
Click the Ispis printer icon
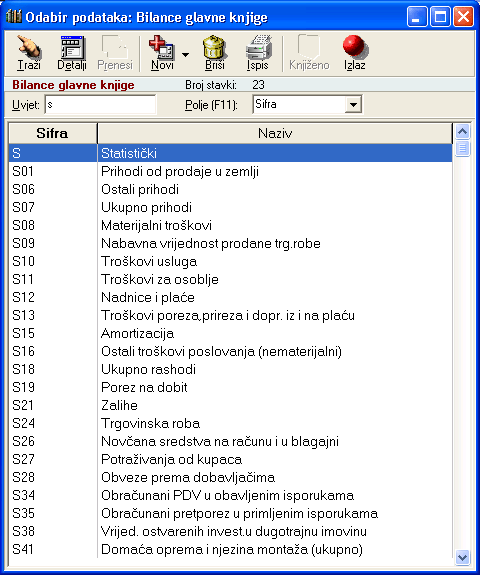click(259, 47)
